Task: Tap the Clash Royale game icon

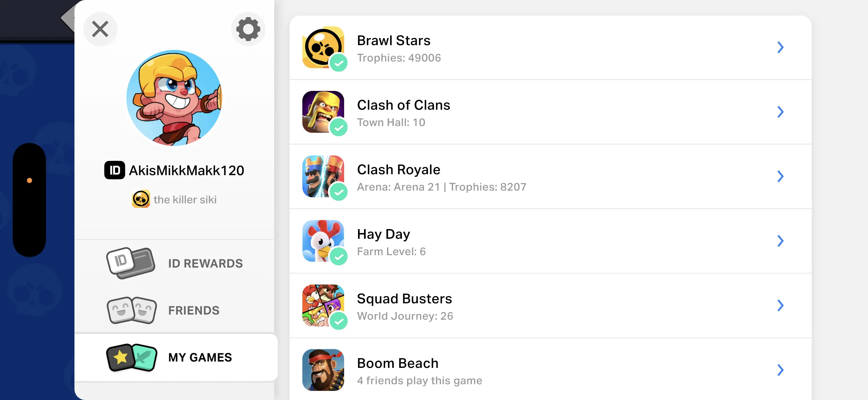Action: (x=322, y=176)
